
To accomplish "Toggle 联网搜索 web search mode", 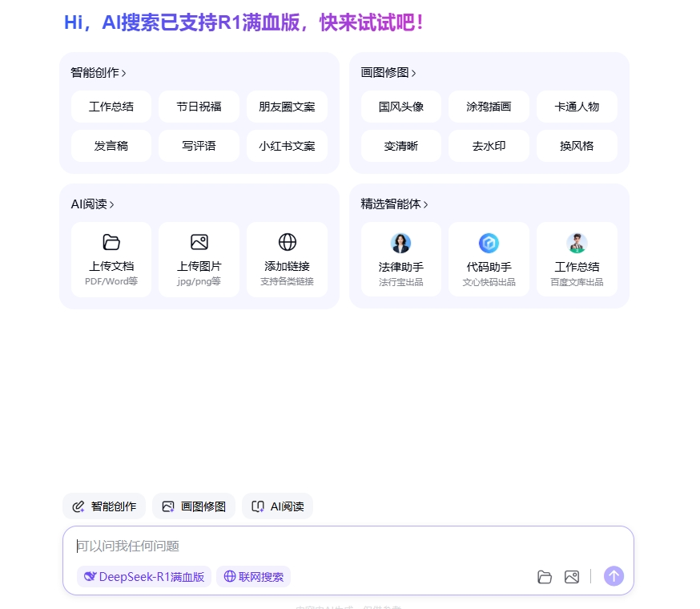I will 253,576.
